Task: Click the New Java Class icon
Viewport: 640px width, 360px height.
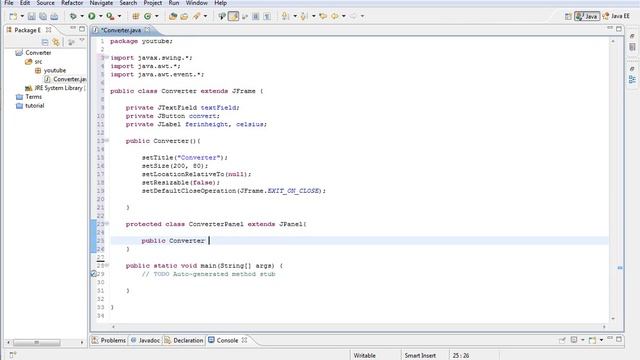Action: 147,16
